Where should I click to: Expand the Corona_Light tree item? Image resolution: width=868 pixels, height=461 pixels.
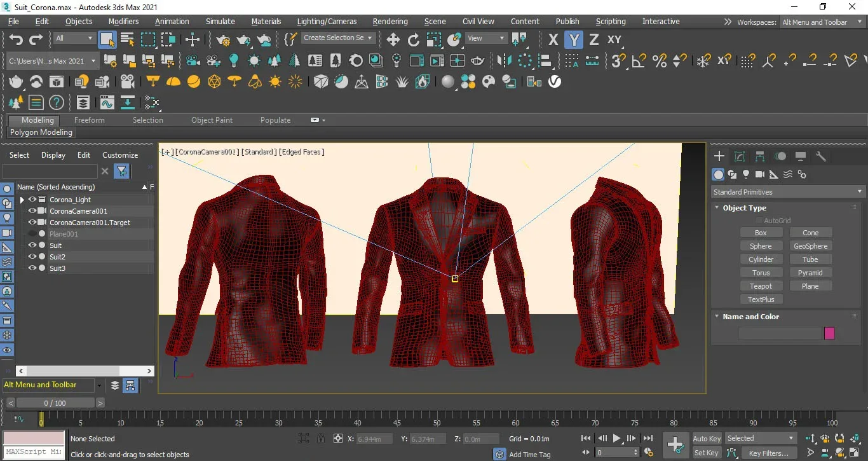point(22,200)
